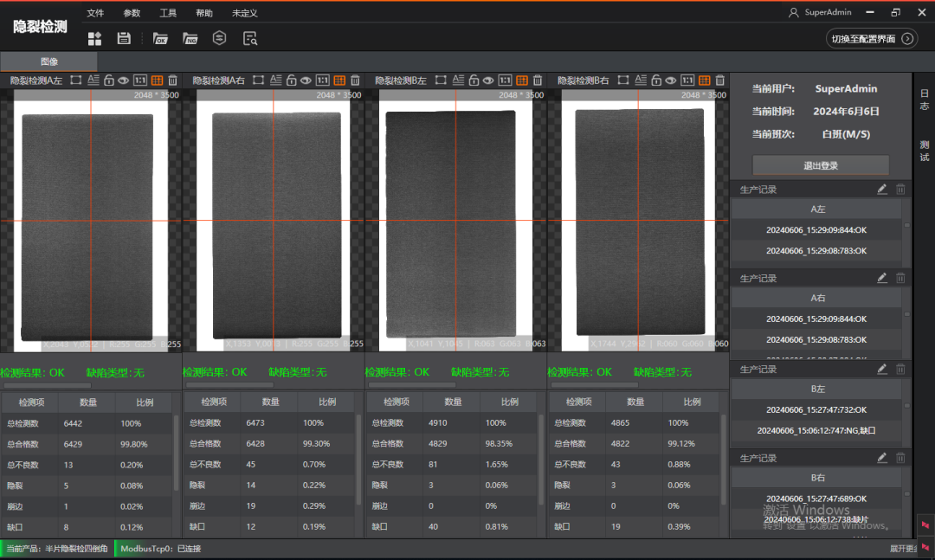Screen dimensions: 935x560
Task: Open the 工具 menu
Action: 168,13
